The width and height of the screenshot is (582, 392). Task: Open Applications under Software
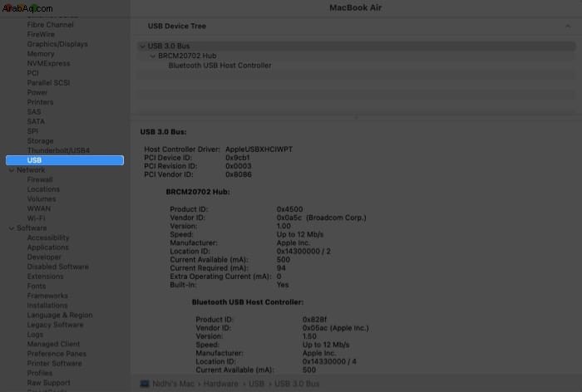[x=47, y=247]
